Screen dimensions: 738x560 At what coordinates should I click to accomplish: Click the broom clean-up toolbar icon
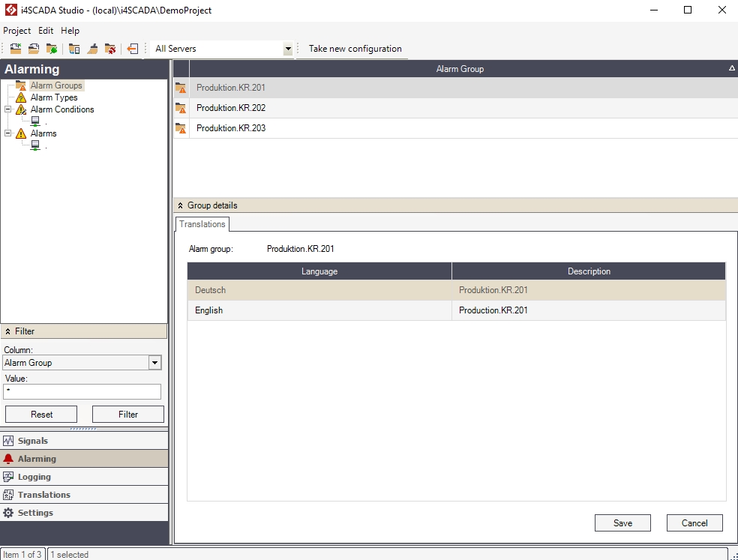[92, 49]
